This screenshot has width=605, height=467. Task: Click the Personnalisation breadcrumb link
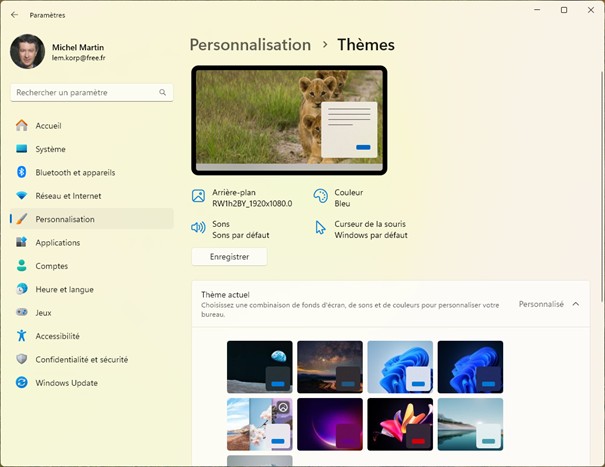(250, 45)
